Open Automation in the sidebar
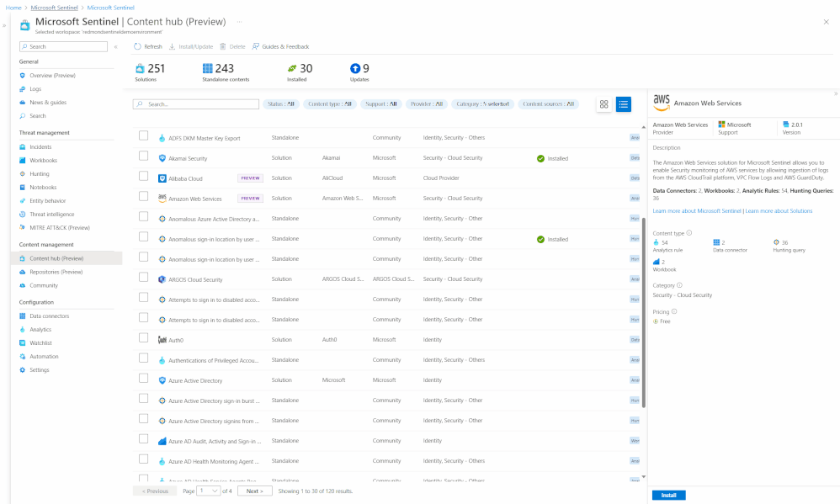The width and height of the screenshot is (840, 504). (44, 356)
